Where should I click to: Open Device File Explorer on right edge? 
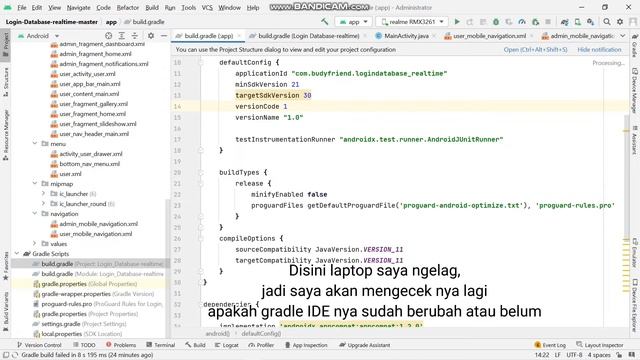point(635,305)
